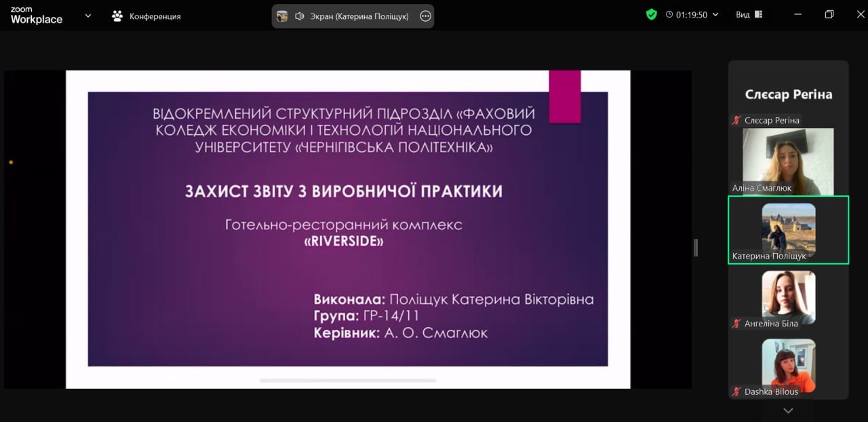Image resolution: width=868 pixels, height=422 pixels.
Task: Click the sharer avatar in share bar
Action: [282, 16]
